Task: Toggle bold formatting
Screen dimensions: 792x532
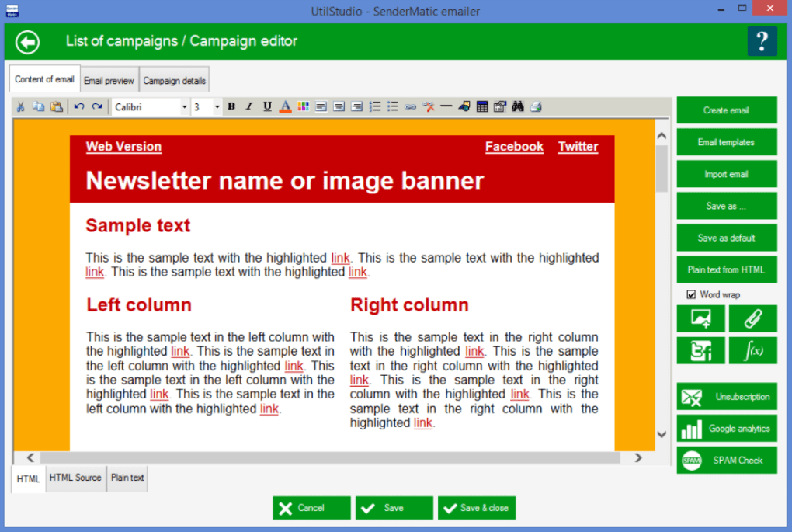Action: (231, 107)
